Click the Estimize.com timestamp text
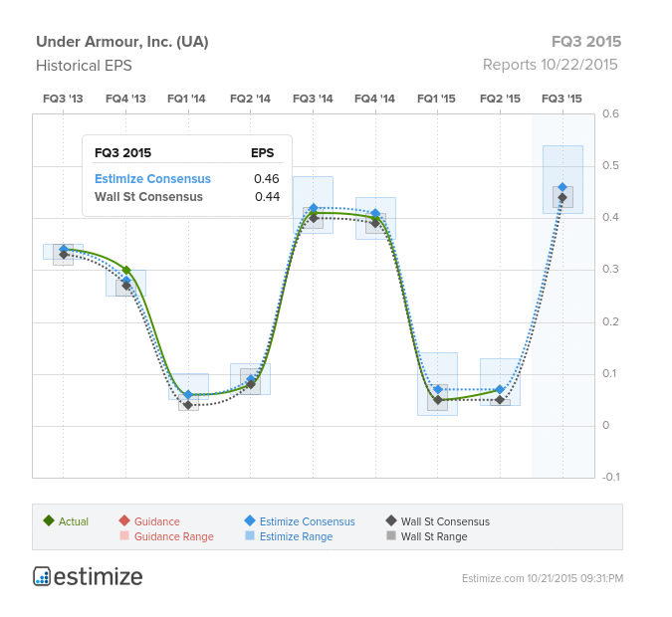 [x=543, y=578]
